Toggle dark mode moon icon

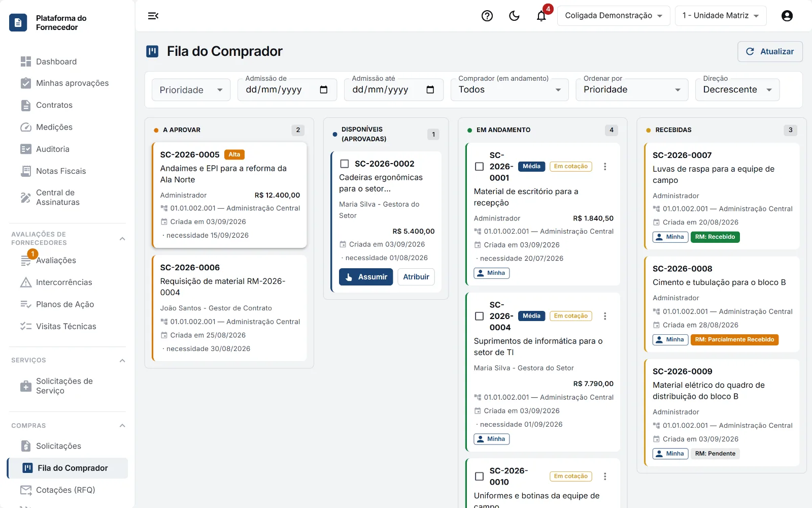514,16
